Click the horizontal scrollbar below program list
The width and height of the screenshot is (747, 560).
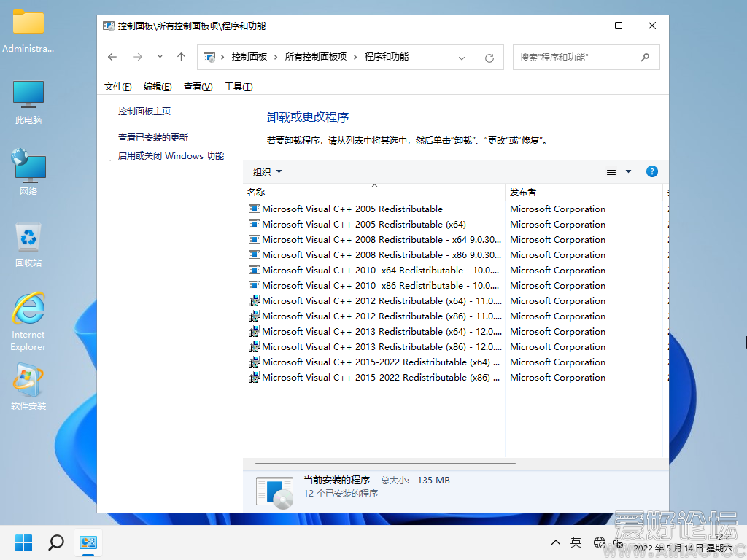(x=385, y=463)
